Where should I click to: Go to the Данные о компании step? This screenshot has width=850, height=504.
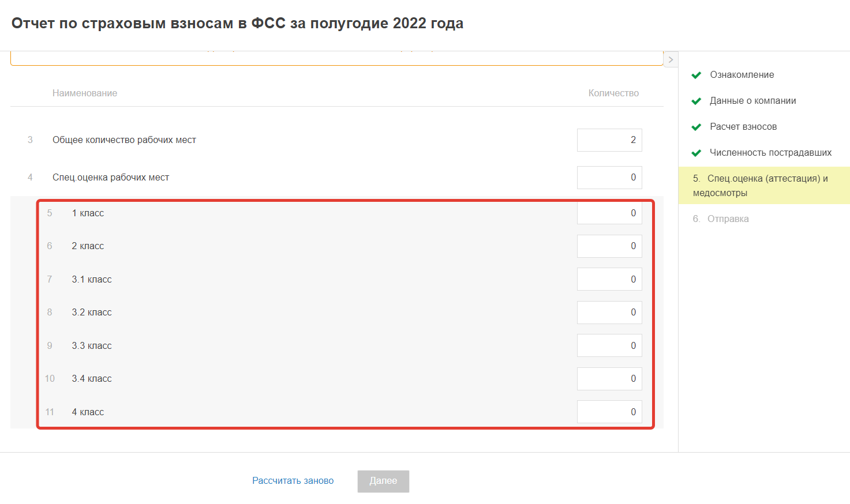753,101
